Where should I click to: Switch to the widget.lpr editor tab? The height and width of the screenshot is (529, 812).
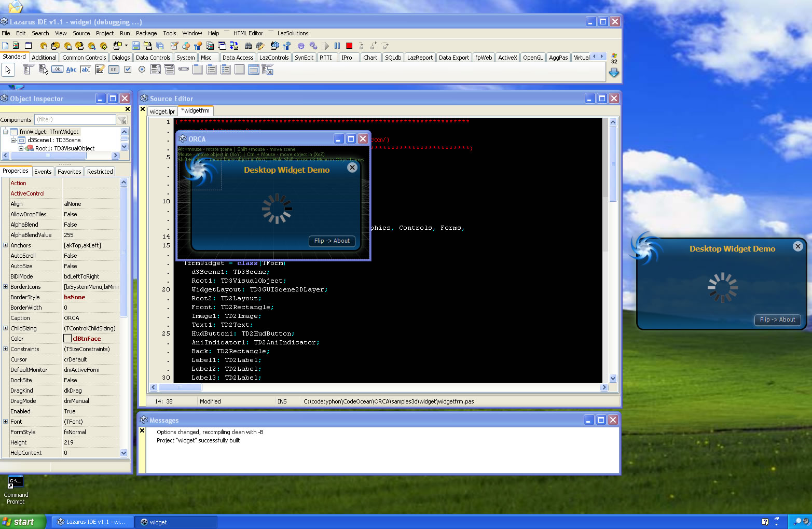pyautogui.click(x=162, y=112)
